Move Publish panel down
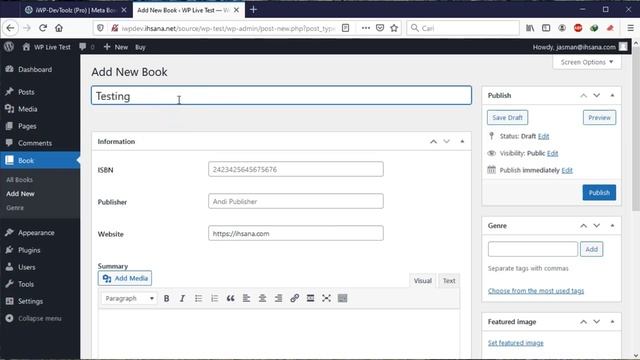The height and width of the screenshot is (360, 640). tap(597, 96)
